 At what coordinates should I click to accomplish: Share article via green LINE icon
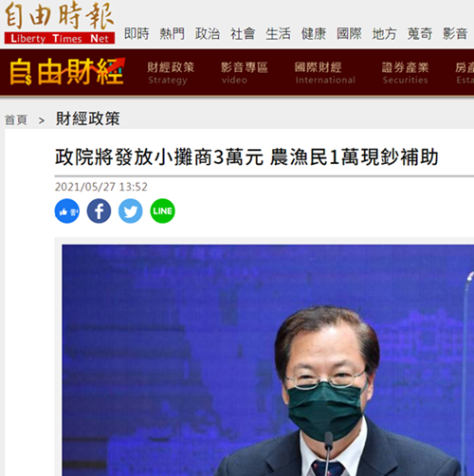coord(162,211)
